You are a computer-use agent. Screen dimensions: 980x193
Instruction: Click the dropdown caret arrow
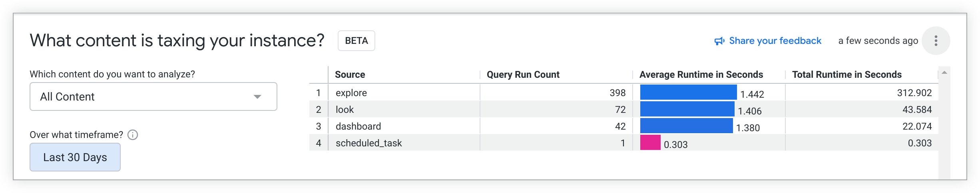click(257, 97)
